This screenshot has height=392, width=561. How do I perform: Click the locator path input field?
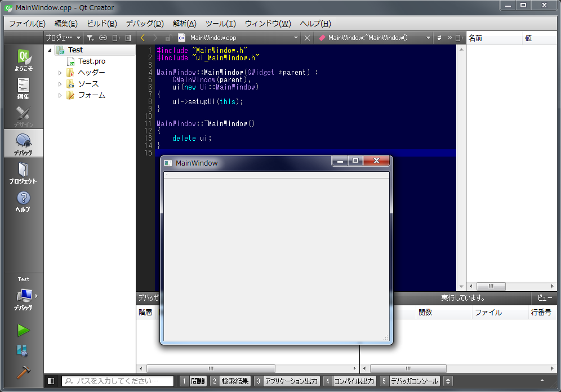pos(118,381)
